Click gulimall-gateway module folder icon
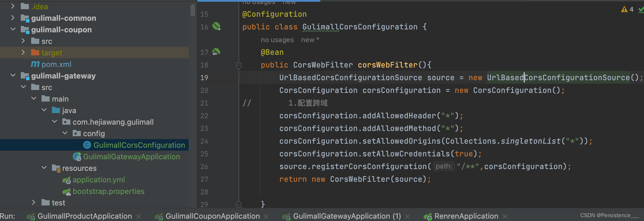This screenshot has width=644, height=221. click(25, 76)
